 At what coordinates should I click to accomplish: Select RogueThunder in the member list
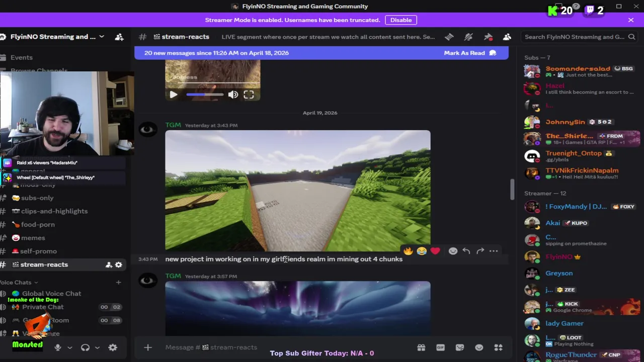tap(581, 357)
